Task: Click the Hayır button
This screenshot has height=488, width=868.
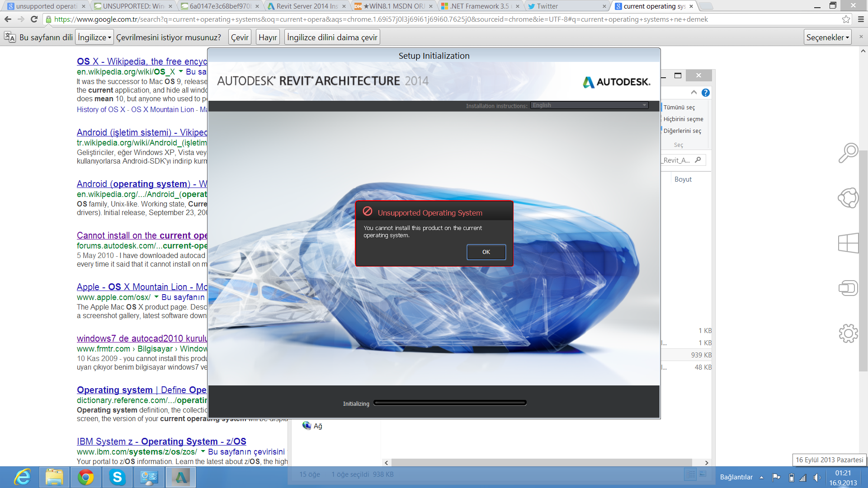Action: point(268,37)
